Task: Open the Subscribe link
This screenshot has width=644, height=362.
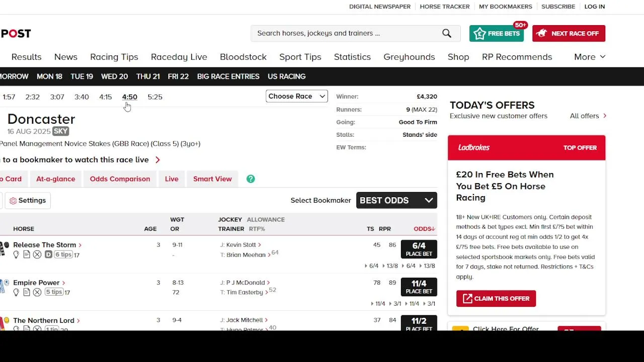Action: (558, 7)
